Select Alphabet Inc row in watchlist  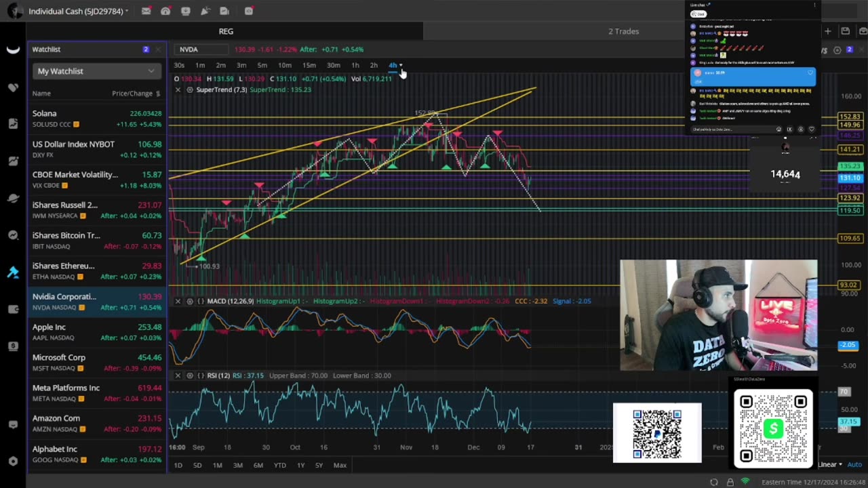(96, 454)
